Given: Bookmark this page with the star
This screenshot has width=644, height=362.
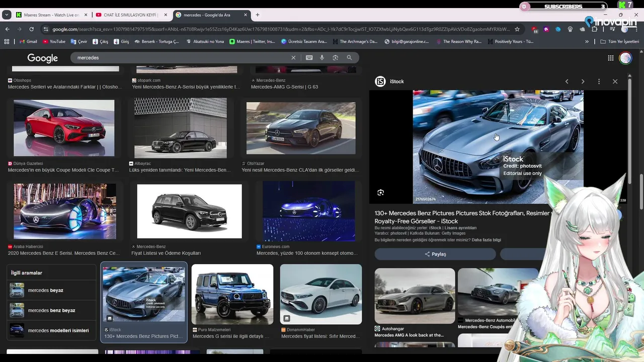Looking at the screenshot, I should point(517,29).
